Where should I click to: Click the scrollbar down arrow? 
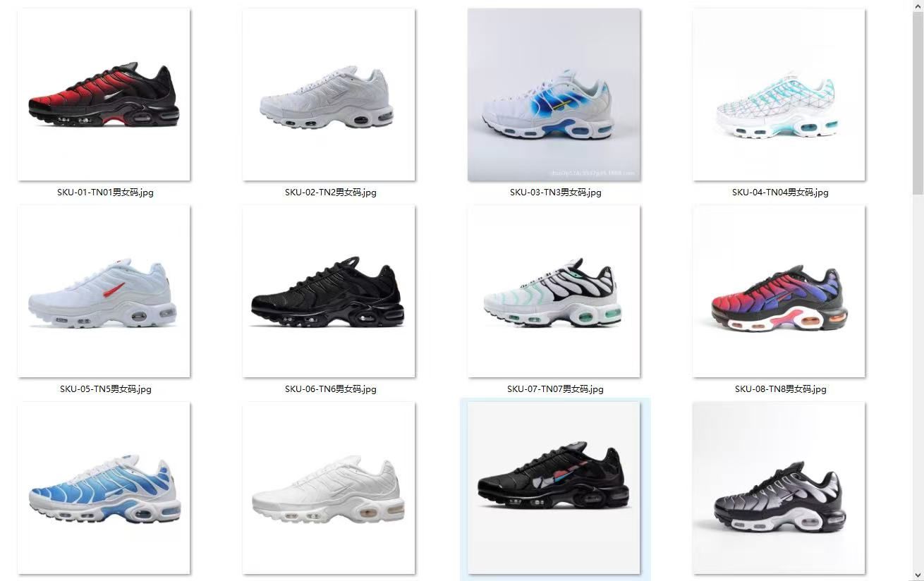coord(918,575)
